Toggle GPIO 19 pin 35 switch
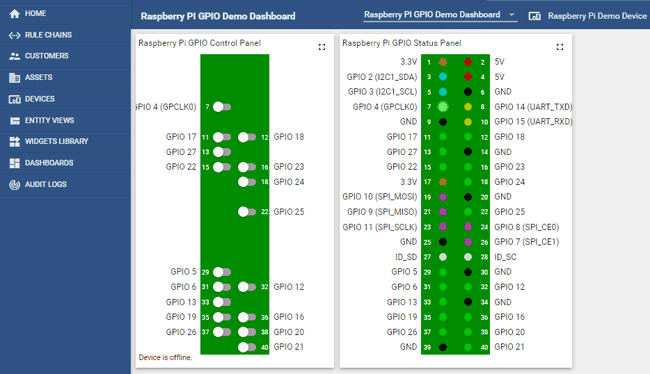This screenshot has height=374, width=650. click(x=222, y=317)
